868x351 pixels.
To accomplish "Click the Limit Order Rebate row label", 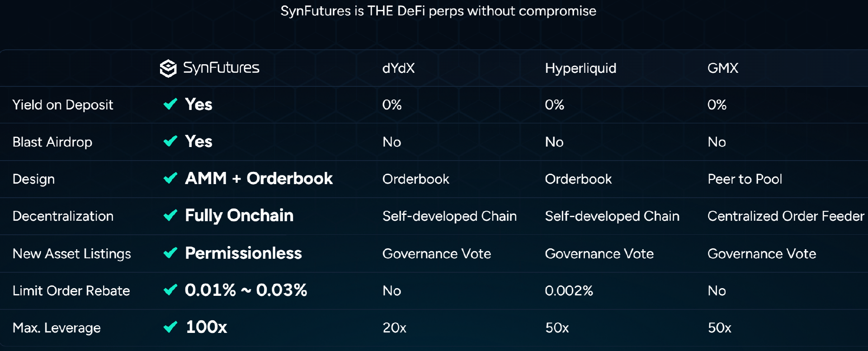I will 71,291.
